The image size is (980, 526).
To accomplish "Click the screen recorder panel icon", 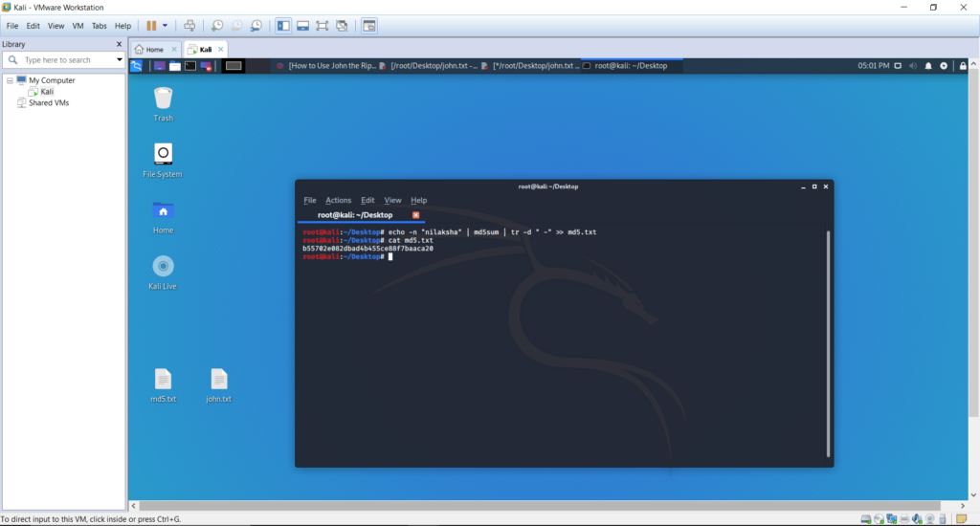I will click(x=206, y=66).
